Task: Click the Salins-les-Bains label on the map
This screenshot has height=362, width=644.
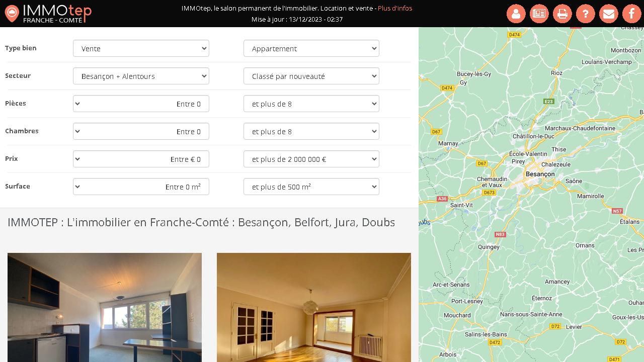Action: tap(486, 334)
